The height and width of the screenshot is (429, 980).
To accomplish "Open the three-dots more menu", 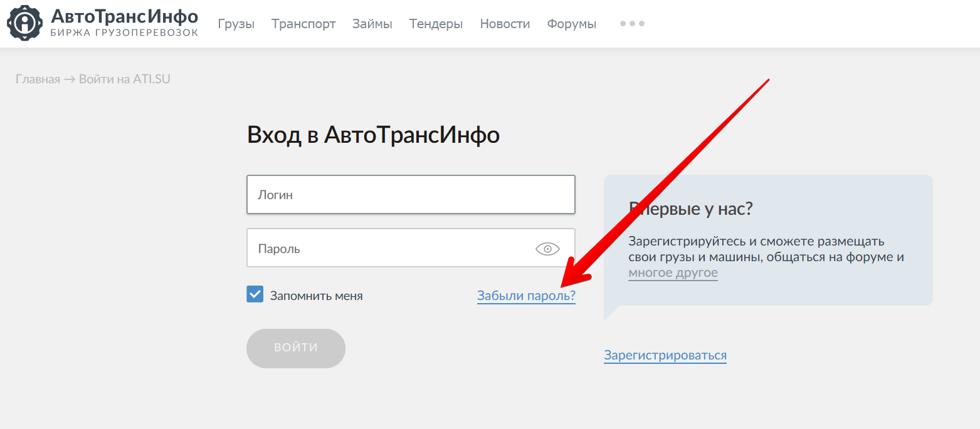I will point(632,24).
